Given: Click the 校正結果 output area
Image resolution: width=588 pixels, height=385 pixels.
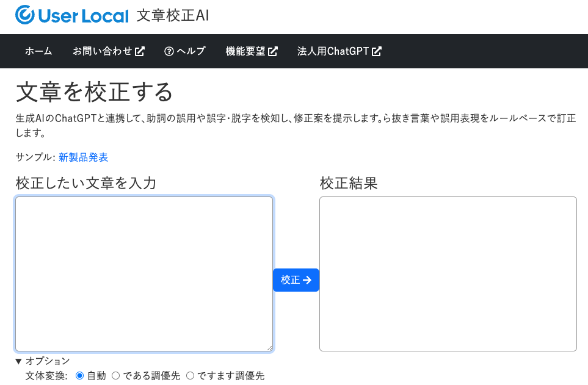Looking at the screenshot, I should click(448, 273).
